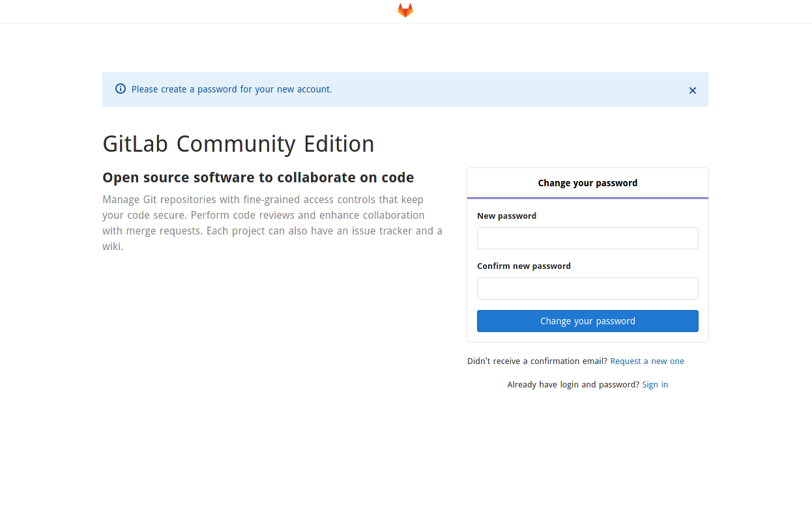This screenshot has height=519, width=812.
Task: Click the Didn't receive a confirmation email text
Action: (537, 361)
